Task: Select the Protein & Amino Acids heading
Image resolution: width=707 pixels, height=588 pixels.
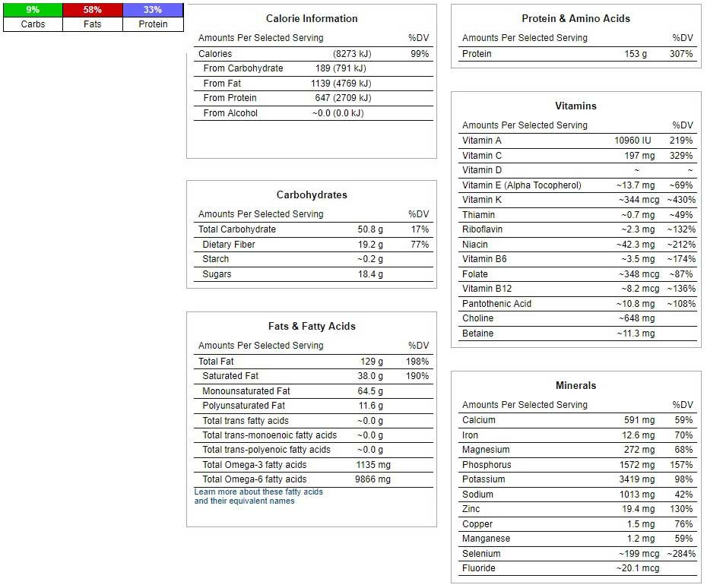Action: coord(575,18)
